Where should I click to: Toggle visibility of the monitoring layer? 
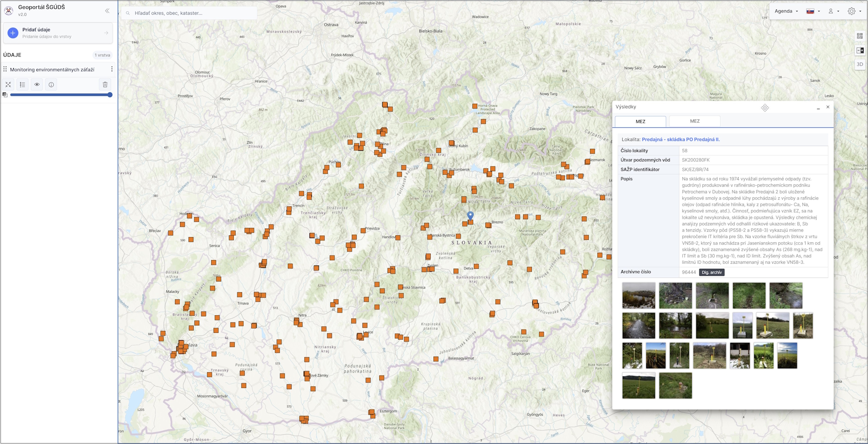point(37,85)
